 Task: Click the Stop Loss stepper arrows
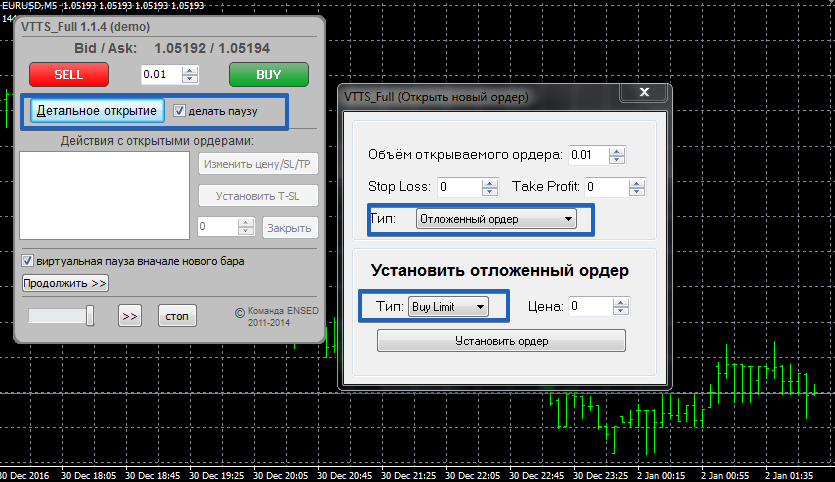(x=490, y=187)
